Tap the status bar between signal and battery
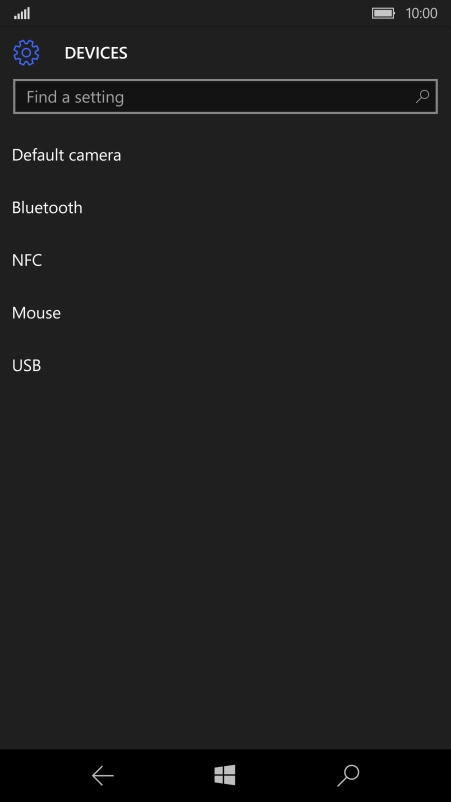451x802 pixels. (x=201, y=13)
